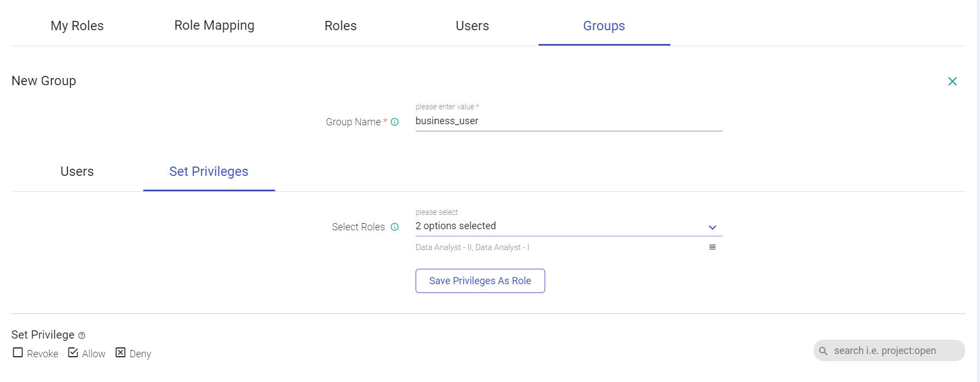Click the Group Name label
This screenshot has width=980, height=382.
354,122
